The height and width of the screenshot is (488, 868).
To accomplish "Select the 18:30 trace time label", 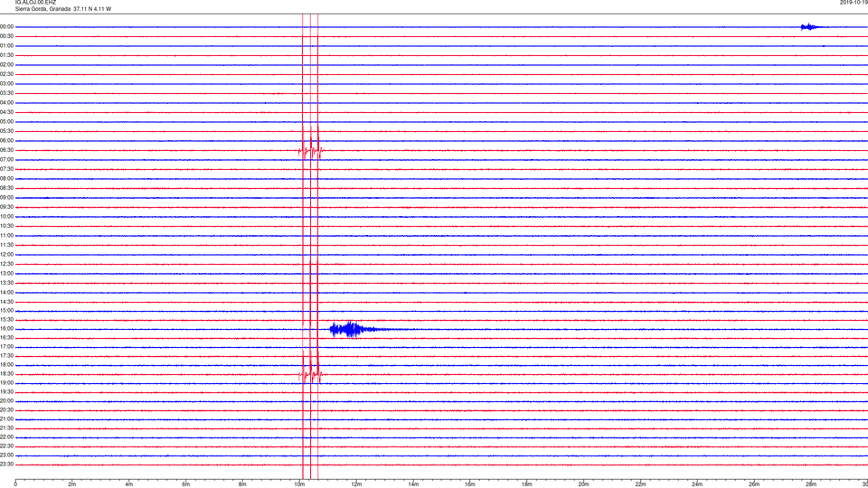I will coord(7,374).
